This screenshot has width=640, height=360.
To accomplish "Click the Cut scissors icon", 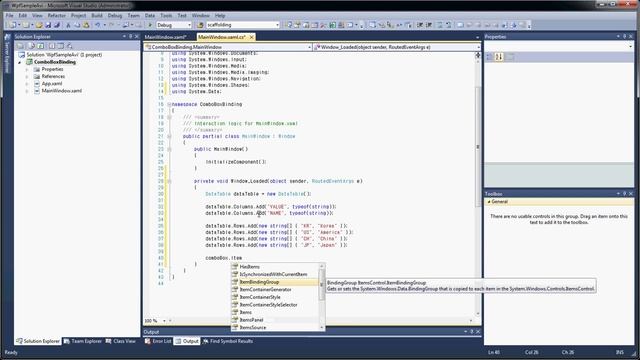I will tap(68, 25).
